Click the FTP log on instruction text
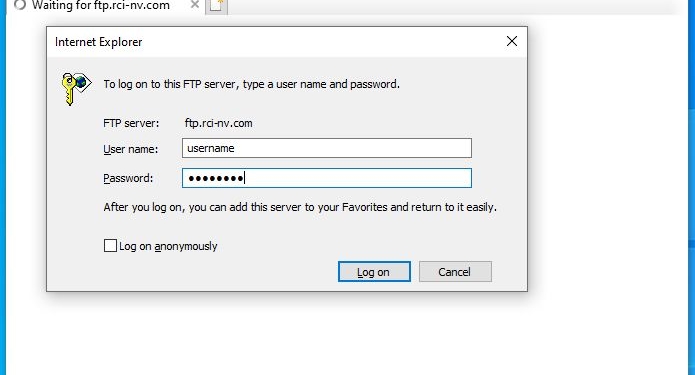Image resolution: width=695 pixels, height=375 pixels. point(251,84)
